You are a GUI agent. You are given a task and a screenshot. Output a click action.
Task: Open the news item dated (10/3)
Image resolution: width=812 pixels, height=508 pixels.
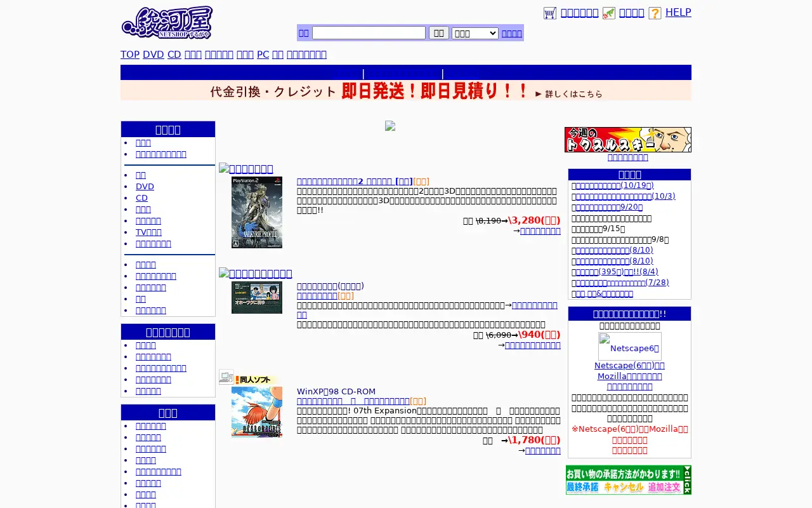point(625,196)
